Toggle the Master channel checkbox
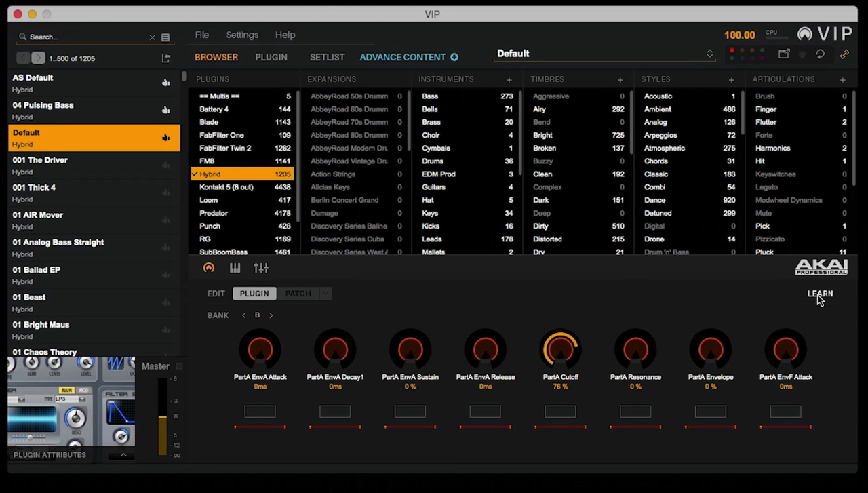Image resolution: width=868 pixels, height=493 pixels. (x=179, y=366)
